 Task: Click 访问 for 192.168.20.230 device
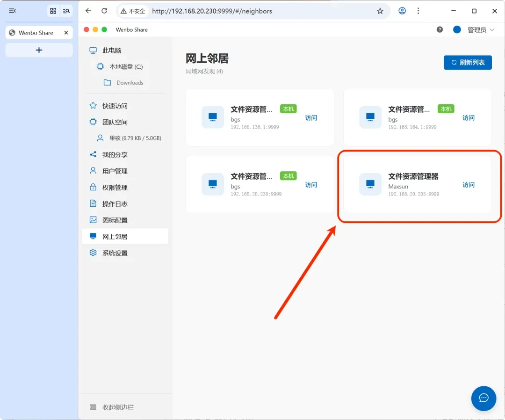coord(311,185)
